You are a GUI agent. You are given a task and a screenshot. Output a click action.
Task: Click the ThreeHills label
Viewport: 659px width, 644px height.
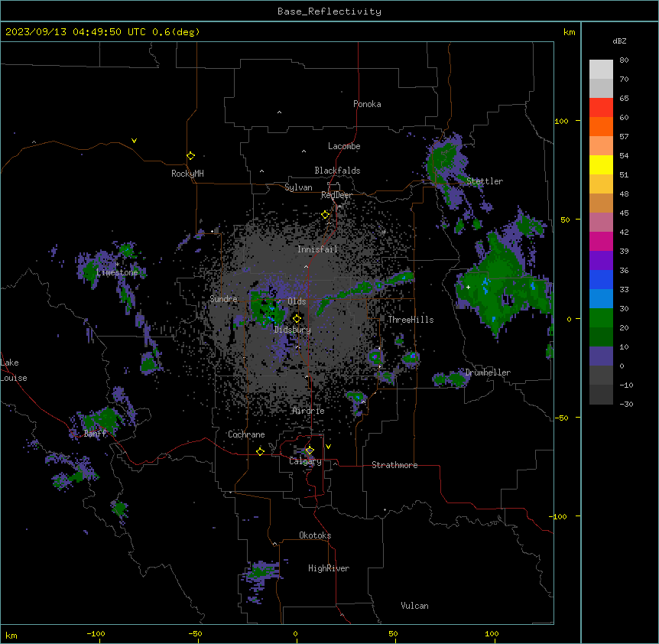pyautogui.click(x=411, y=320)
